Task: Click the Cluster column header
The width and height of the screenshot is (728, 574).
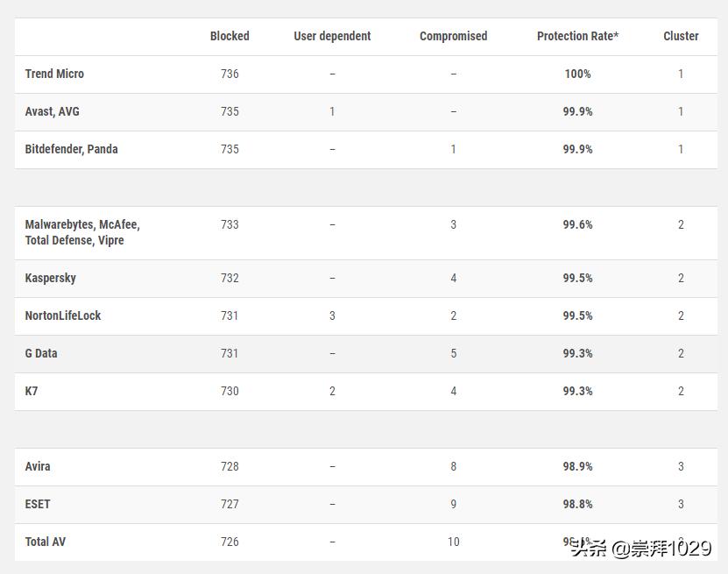Action: pos(681,36)
